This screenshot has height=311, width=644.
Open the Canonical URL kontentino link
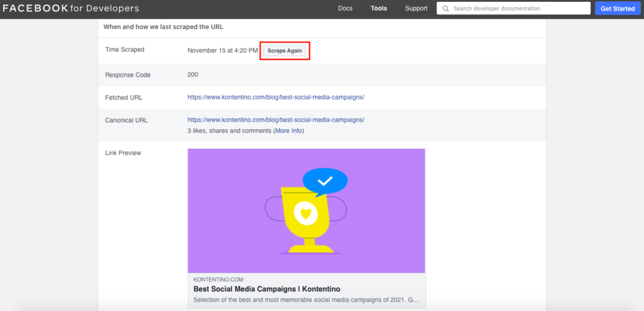(276, 120)
